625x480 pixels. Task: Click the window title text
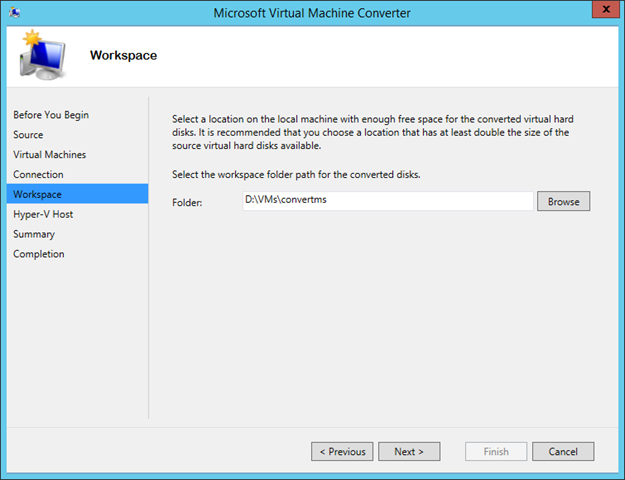click(312, 13)
